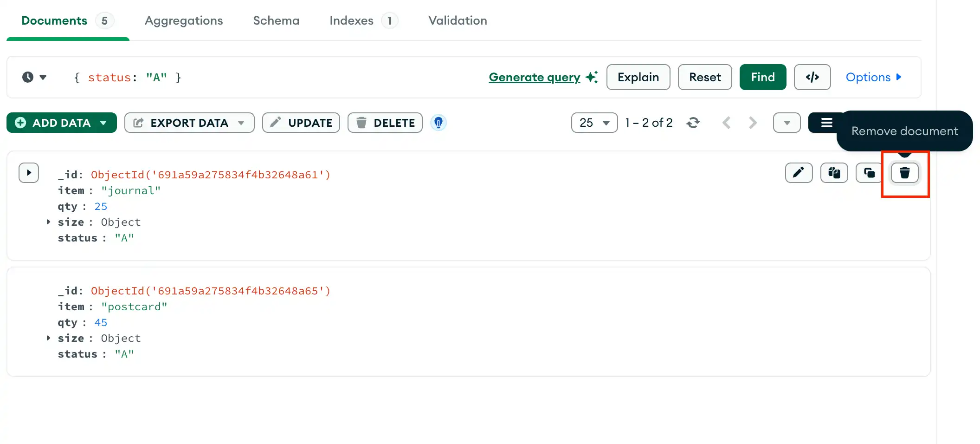Click inside the query filter input field
Screen dimensions: 980x444
278,77
